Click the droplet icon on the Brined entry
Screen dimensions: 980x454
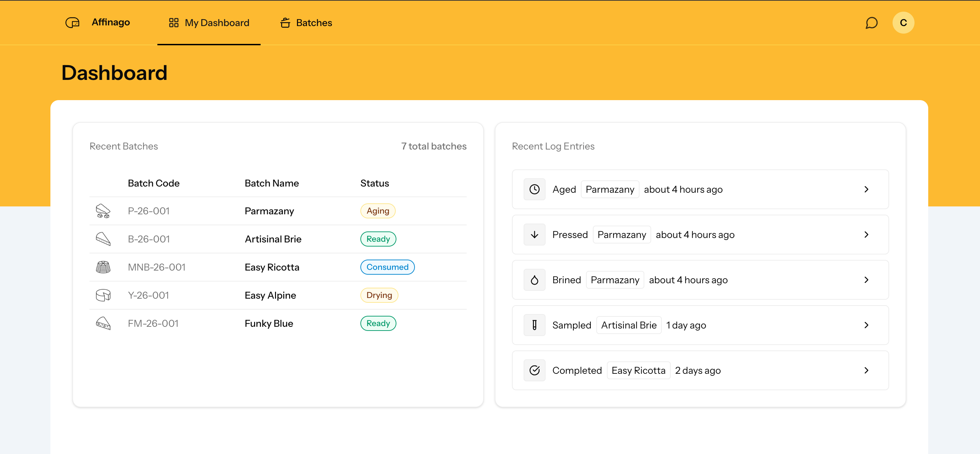point(534,280)
